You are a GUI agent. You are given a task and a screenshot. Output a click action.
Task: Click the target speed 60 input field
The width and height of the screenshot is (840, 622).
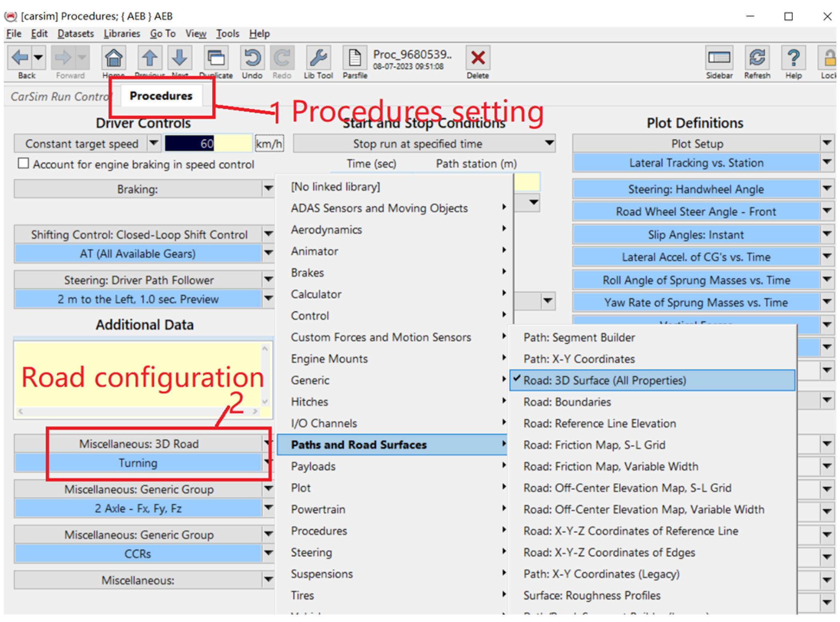(x=208, y=144)
